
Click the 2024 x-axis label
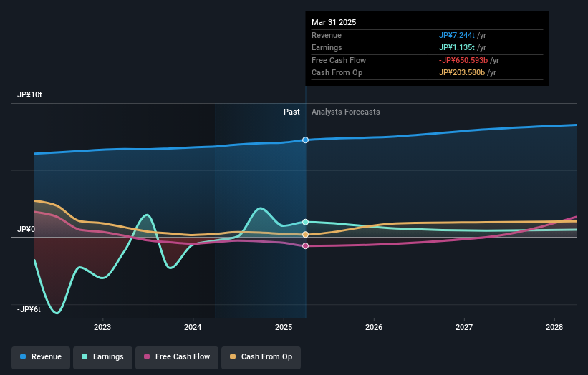193,328
